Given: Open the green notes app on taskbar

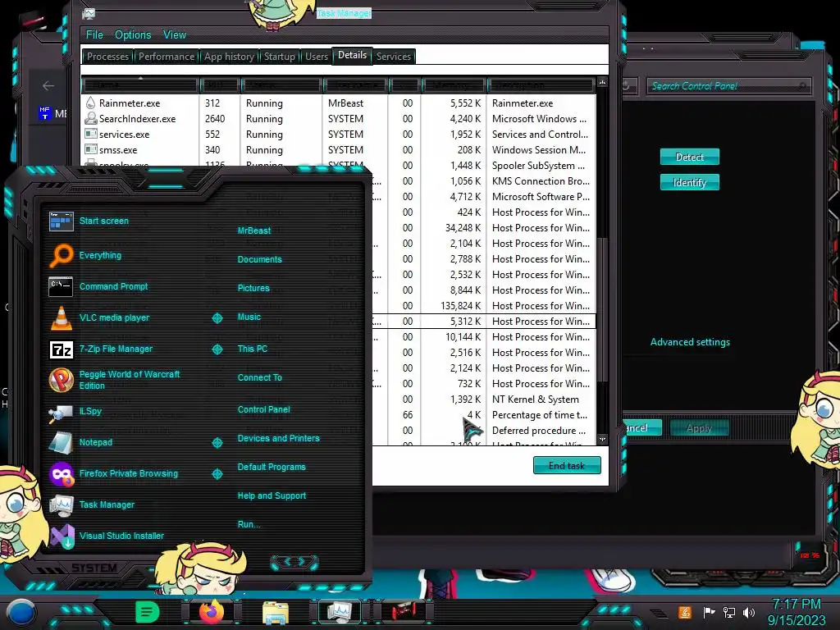Looking at the screenshot, I should (x=148, y=612).
